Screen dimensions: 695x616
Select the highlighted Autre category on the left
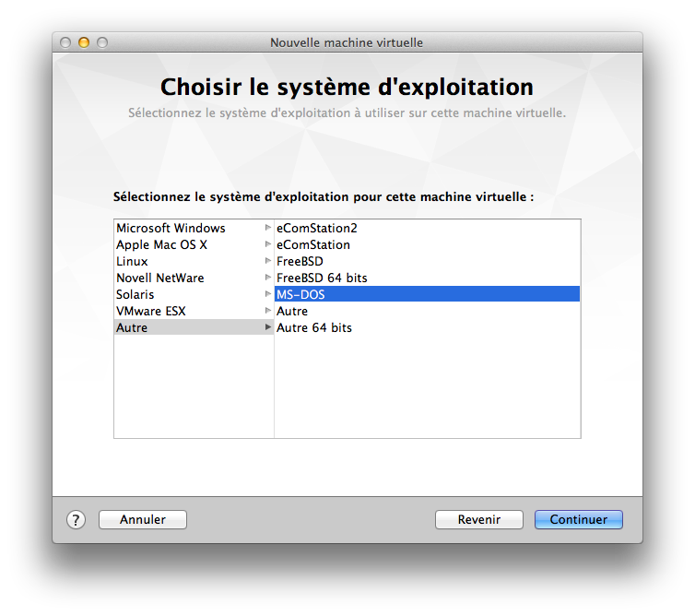pos(194,327)
